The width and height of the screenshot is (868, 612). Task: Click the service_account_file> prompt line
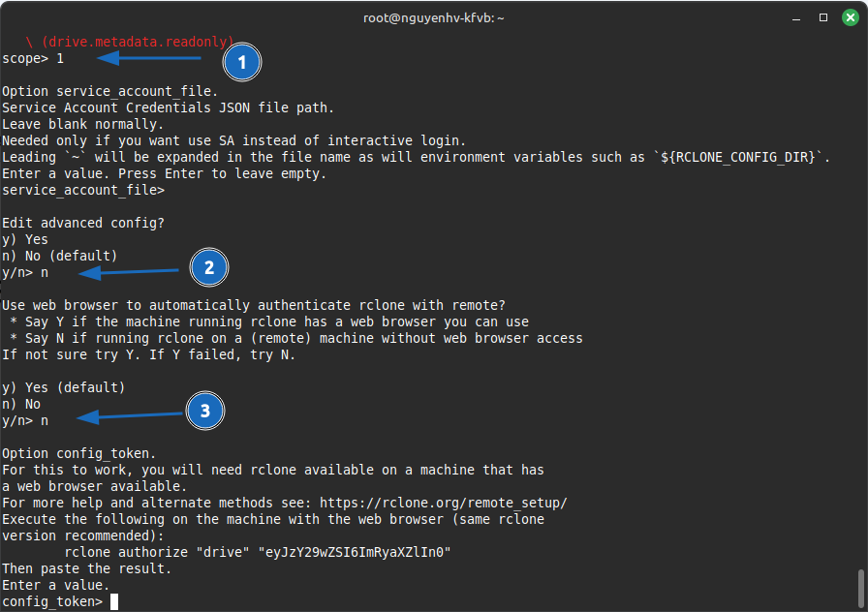[83, 190]
